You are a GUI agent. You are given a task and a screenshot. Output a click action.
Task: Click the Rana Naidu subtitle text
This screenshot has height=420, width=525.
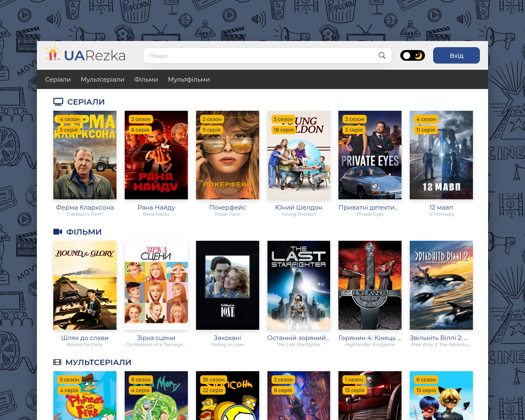coord(156,214)
